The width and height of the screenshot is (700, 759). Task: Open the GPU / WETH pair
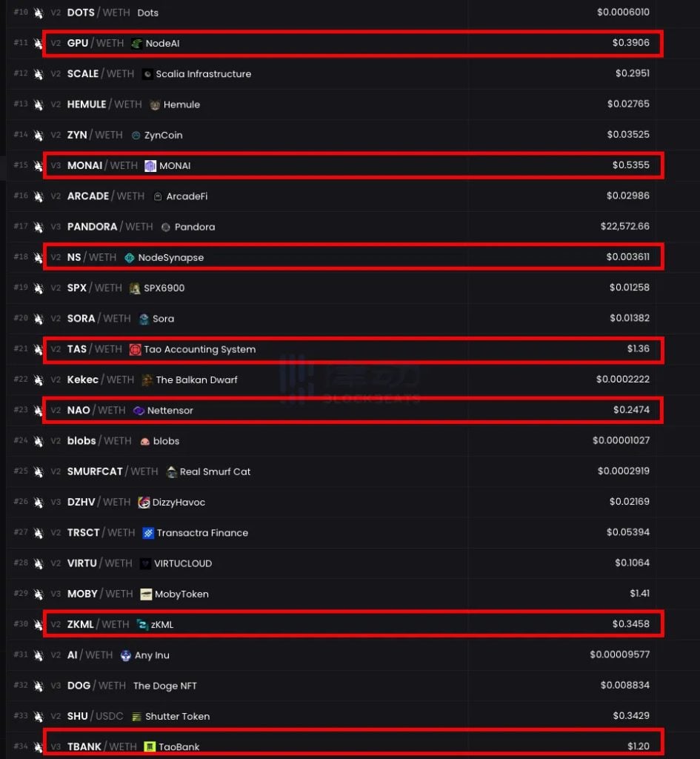[x=95, y=44]
